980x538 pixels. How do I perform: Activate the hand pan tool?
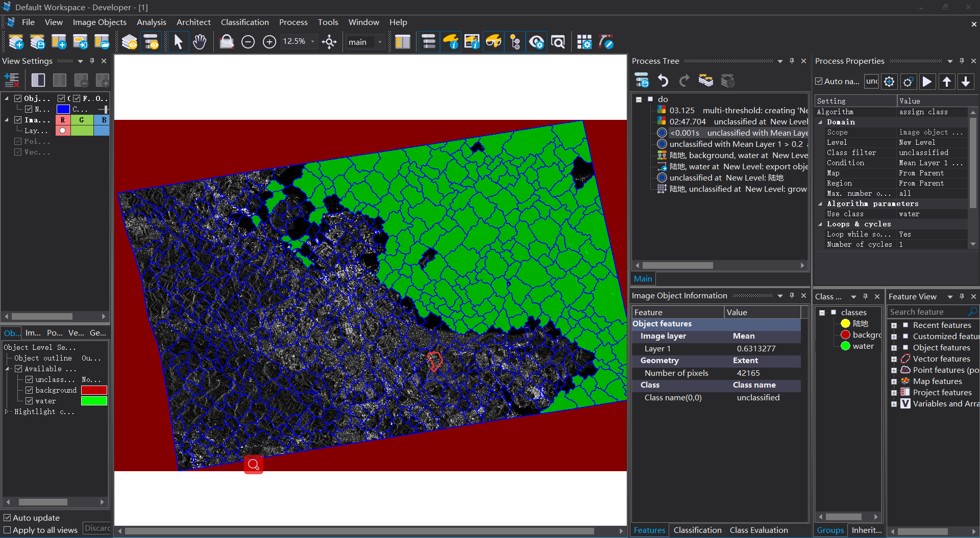tap(200, 42)
